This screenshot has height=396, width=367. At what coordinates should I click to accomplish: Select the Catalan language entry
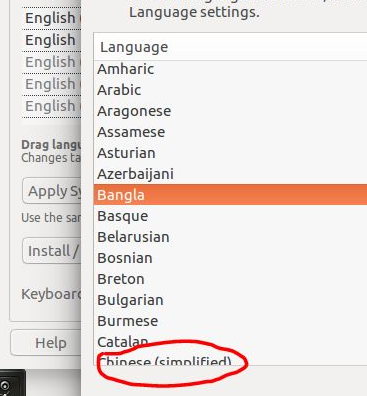click(x=230, y=342)
